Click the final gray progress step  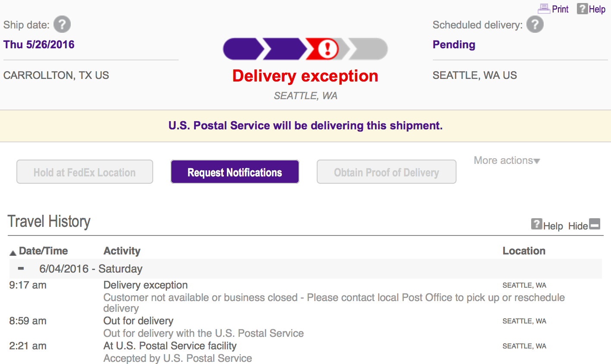point(369,49)
